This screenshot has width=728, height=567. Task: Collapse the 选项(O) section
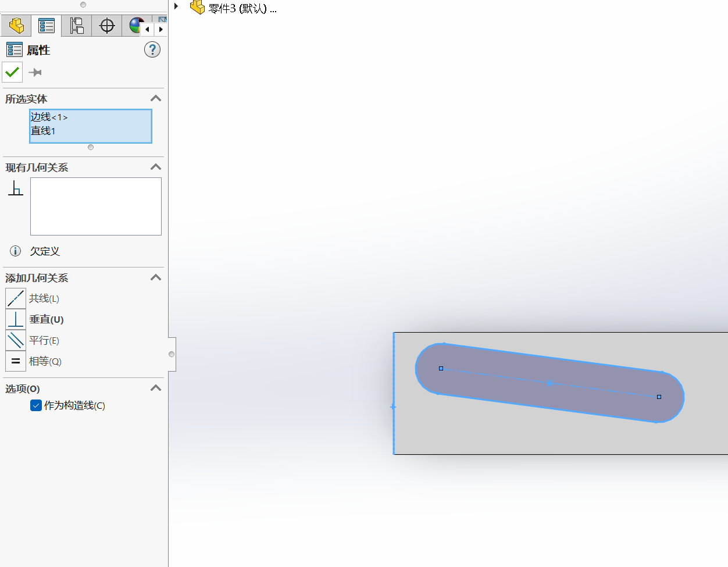155,388
